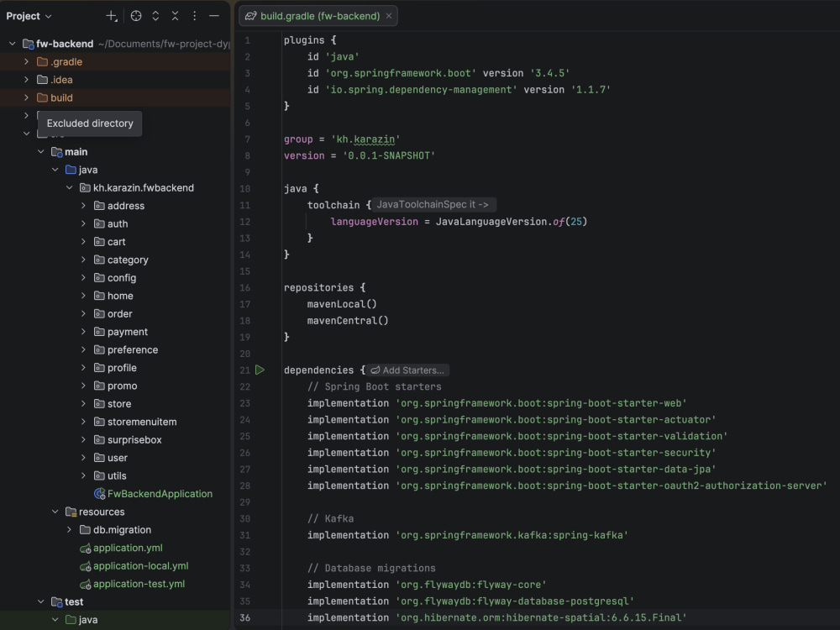The height and width of the screenshot is (630, 840).
Task: Collapse the kh.karazin.fwbackend package
Action: point(69,187)
